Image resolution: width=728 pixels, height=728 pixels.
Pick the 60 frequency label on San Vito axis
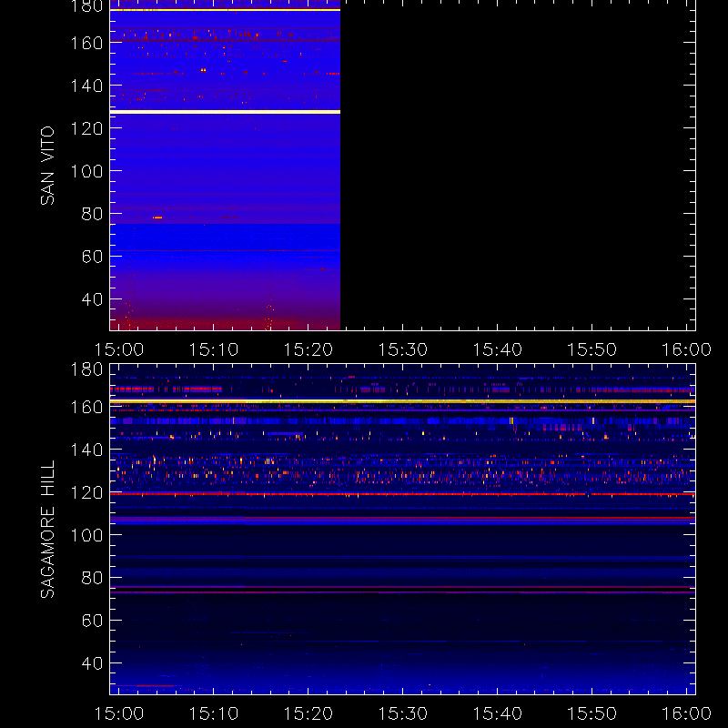tap(92, 257)
